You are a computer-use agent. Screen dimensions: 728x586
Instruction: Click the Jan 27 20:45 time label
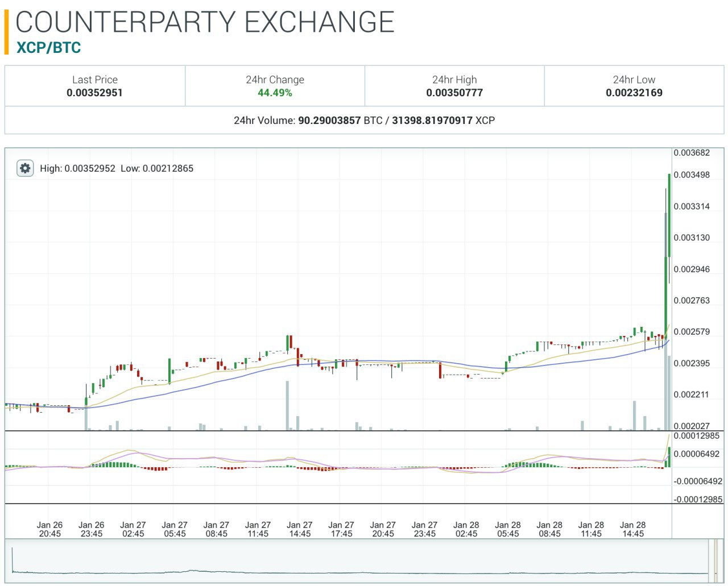pos(383,529)
